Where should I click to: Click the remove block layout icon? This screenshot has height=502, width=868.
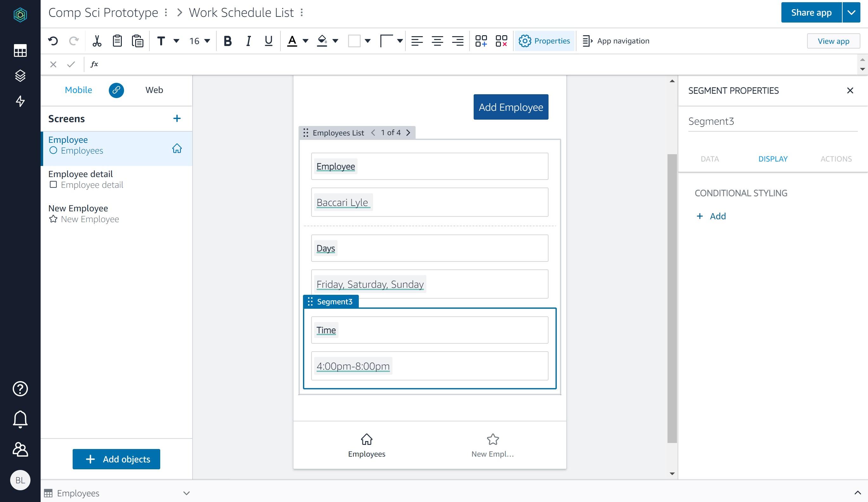click(x=501, y=41)
